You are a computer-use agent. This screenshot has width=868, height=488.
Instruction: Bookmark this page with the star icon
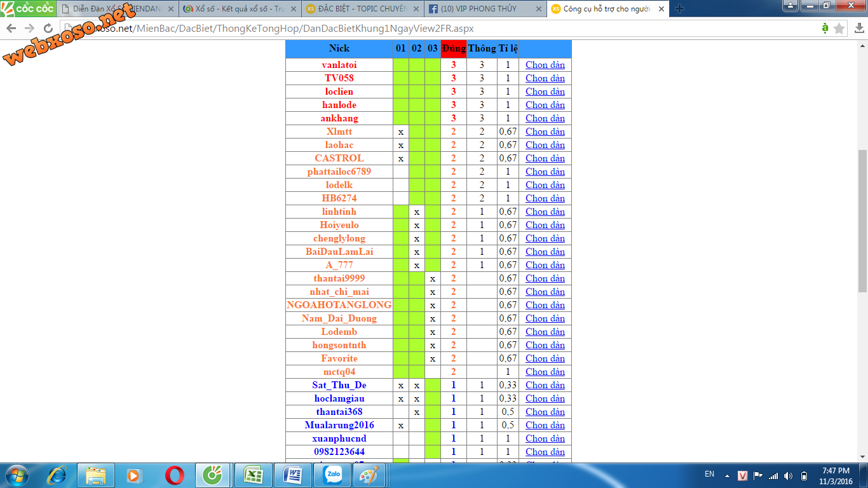[x=839, y=29]
